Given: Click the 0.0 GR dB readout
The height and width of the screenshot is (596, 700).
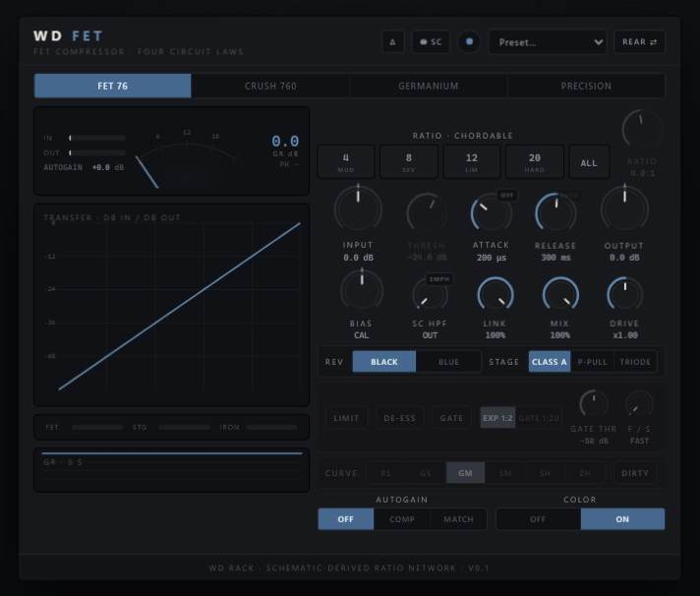Looking at the screenshot, I should pyautogui.click(x=285, y=142).
